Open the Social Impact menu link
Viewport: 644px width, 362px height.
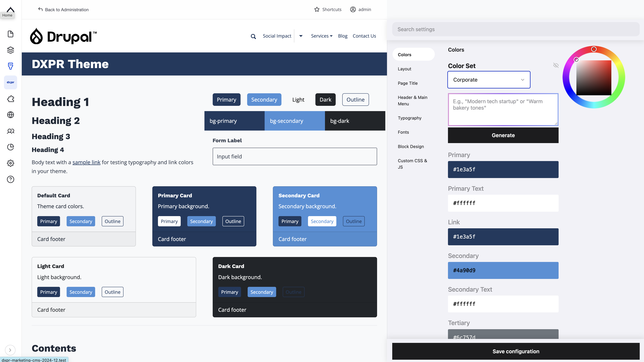277,36
